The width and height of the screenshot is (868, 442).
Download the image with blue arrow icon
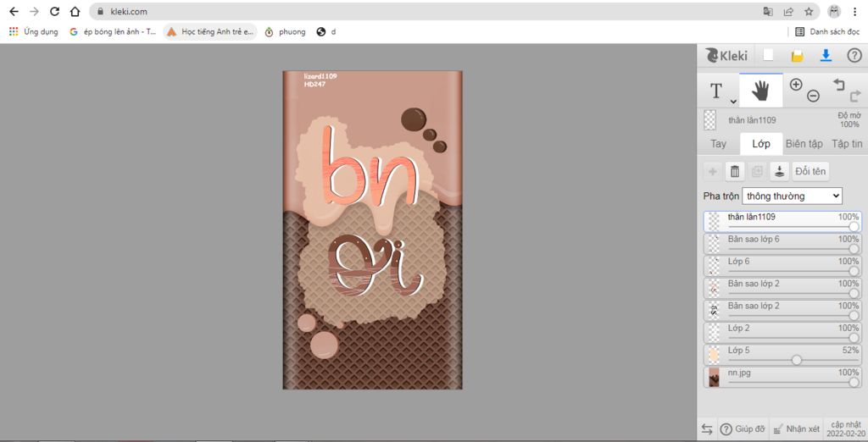(x=826, y=55)
